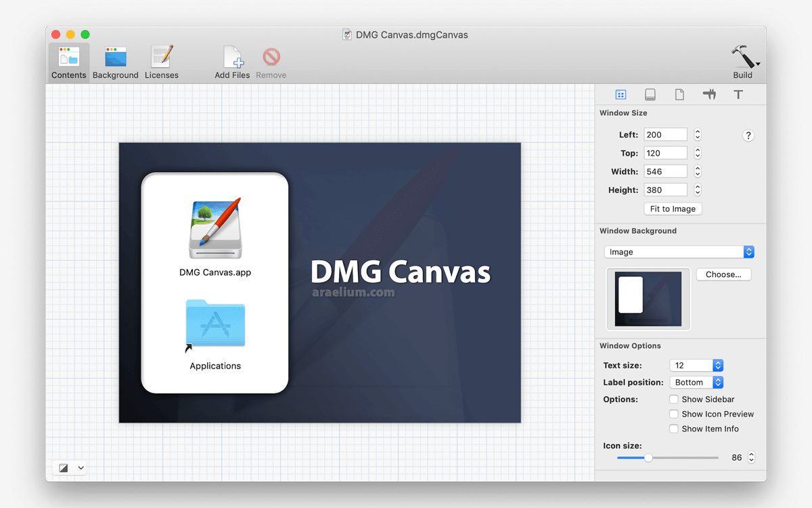812x508 pixels.
Task: Click the help question mark button
Action: [x=748, y=135]
